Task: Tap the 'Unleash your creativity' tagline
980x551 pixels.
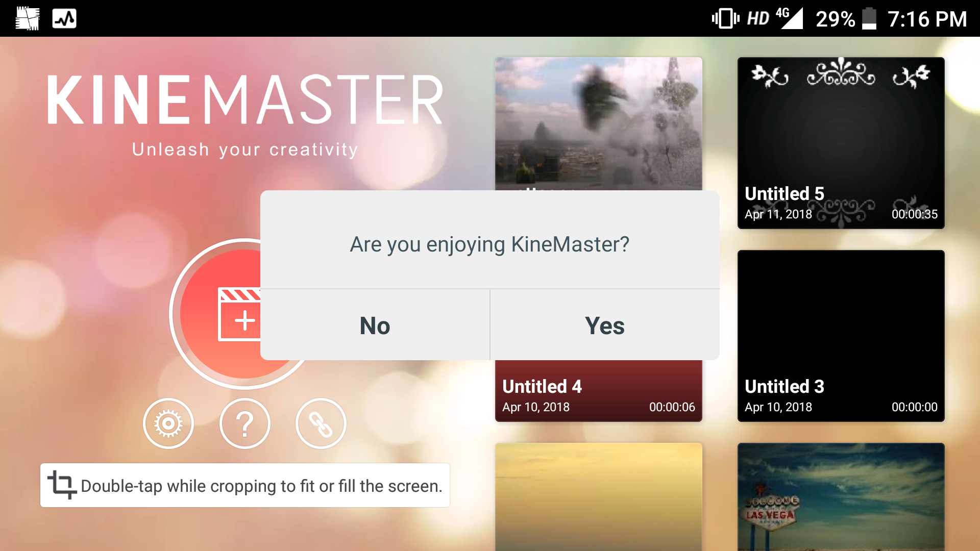Action: pyautogui.click(x=245, y=149)
